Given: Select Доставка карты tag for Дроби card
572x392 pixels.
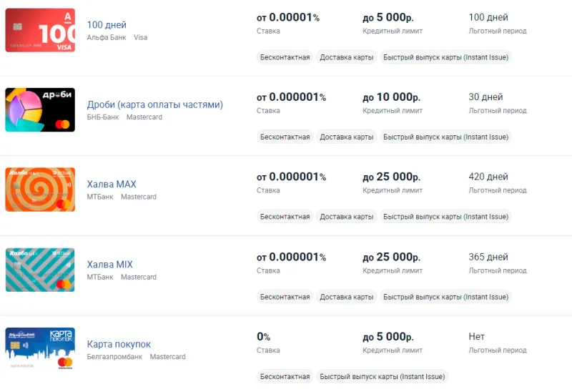Looking at the screenshot, I should coord(347,137).
